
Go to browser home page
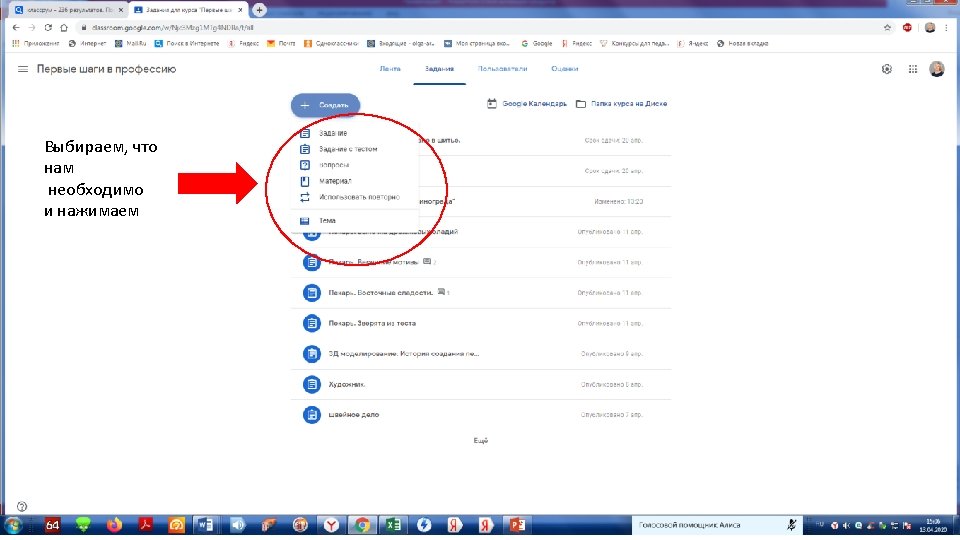tap(64, 28)
